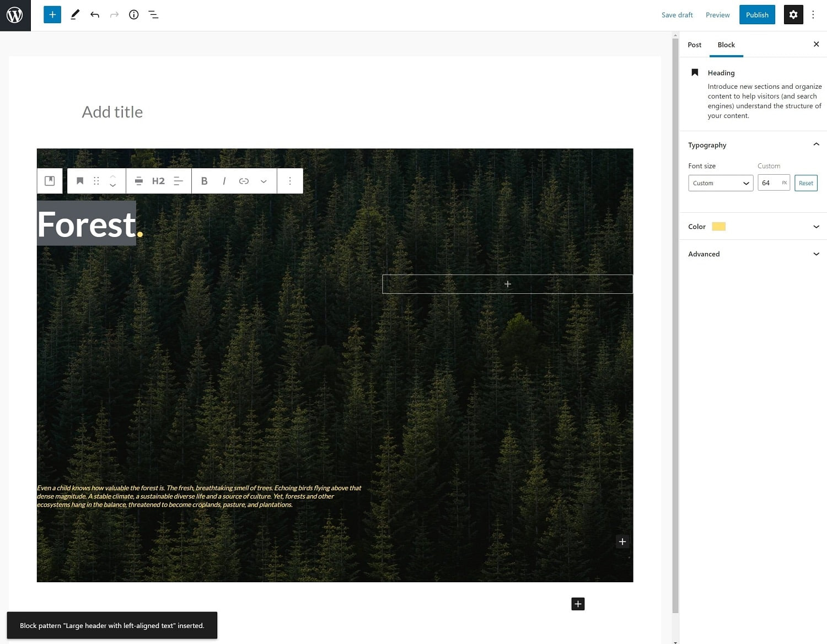The height and width of the screenshot is (644, 827).
Task: Open the document details panel
Action: click(x=133, y=14)
